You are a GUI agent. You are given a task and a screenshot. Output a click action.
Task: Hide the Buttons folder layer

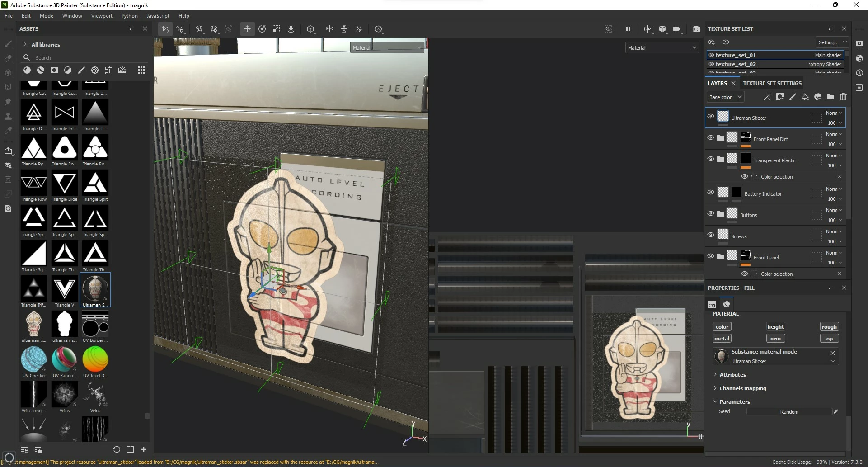point(711,214)
